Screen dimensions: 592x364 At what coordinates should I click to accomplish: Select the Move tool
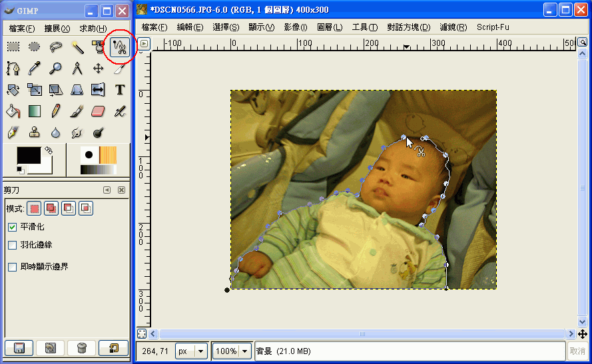pos(98,69)
